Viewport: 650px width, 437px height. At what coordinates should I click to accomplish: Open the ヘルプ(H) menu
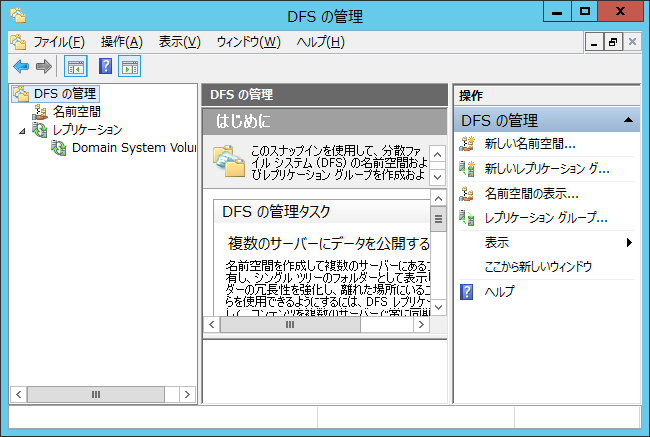[320, 42]
